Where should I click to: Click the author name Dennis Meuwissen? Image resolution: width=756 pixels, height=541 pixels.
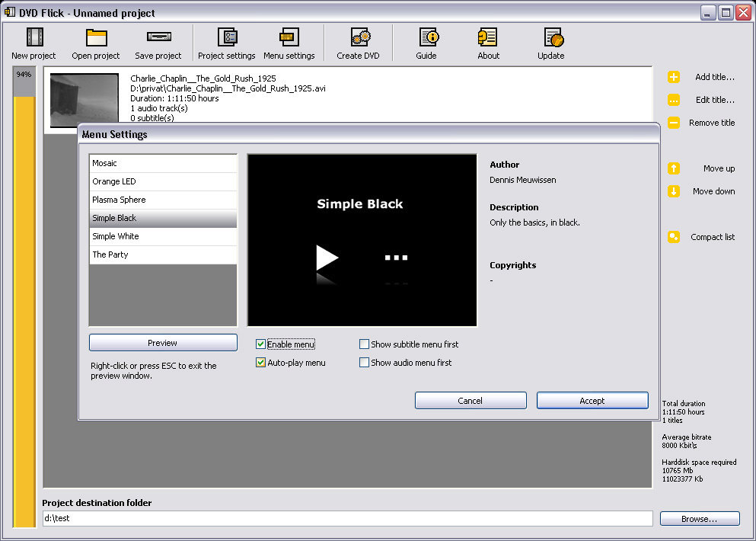pos(522,180)
